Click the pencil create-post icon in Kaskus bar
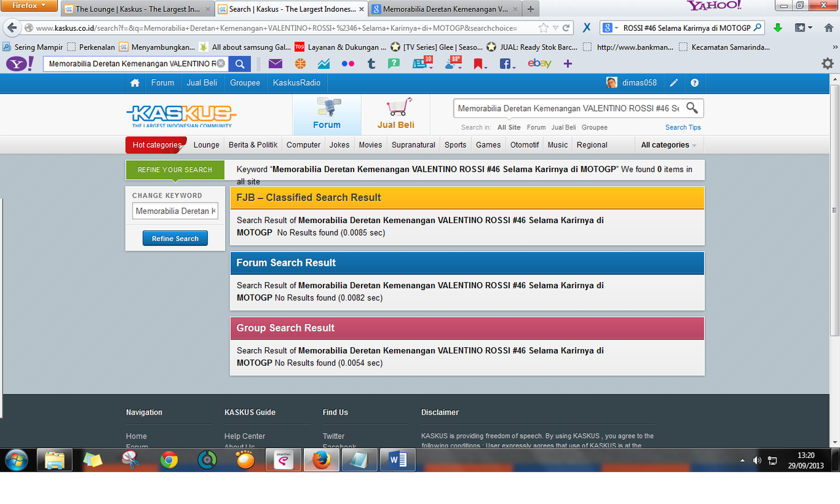Viewport: 840px width, 504px height. [674, 83]
